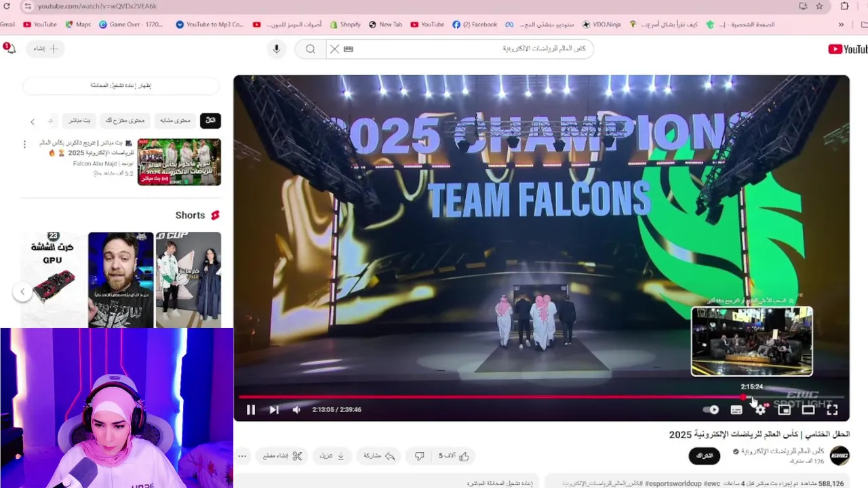Click the YouTube logo
Image resolution: width=868 pixels, height=488 pixels.
coord(848,49)
